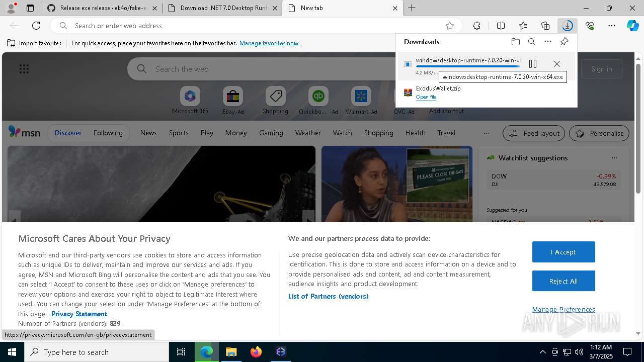Open Edge Settings and more menu

[612, 26]
